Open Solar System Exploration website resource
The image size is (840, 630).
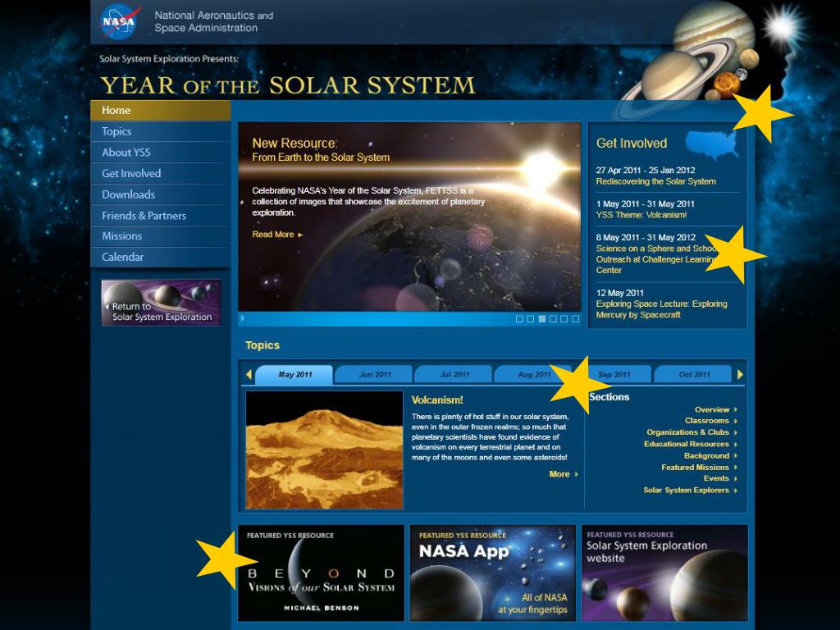coord(664,573)
